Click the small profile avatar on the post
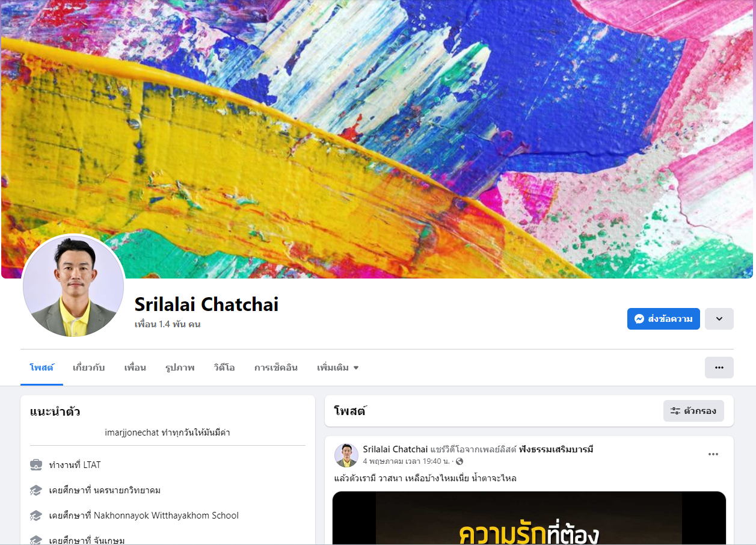Viewport: 756px width, 545px height. click(346, 455)
